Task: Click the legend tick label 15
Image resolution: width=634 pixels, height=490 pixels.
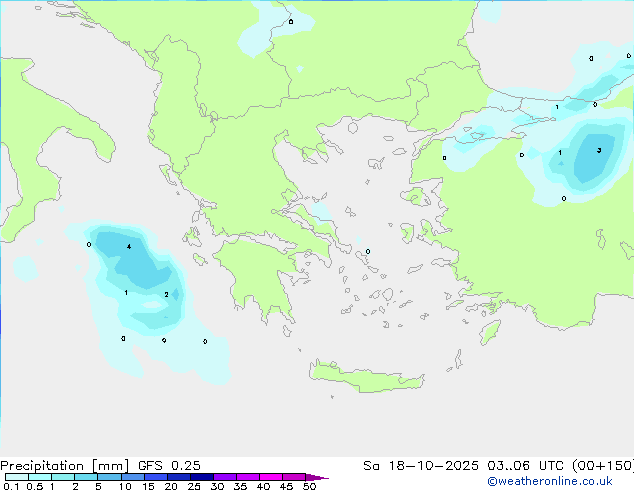Action: tap(148, 486)
